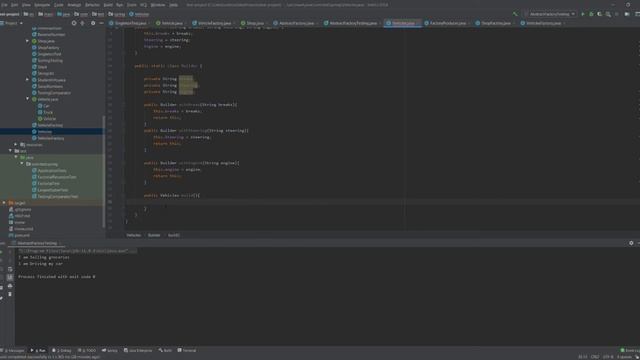Build project with the green hammer icon

(515, 14)
